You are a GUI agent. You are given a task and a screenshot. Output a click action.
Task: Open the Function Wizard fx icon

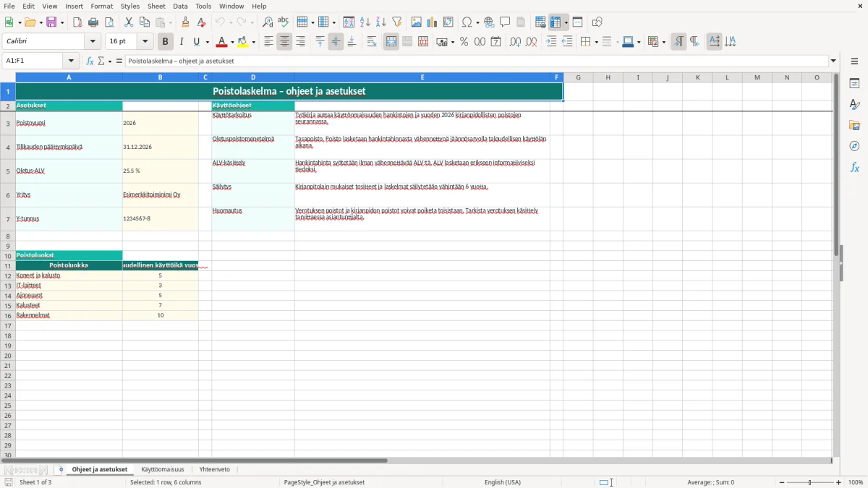point(90,61)
